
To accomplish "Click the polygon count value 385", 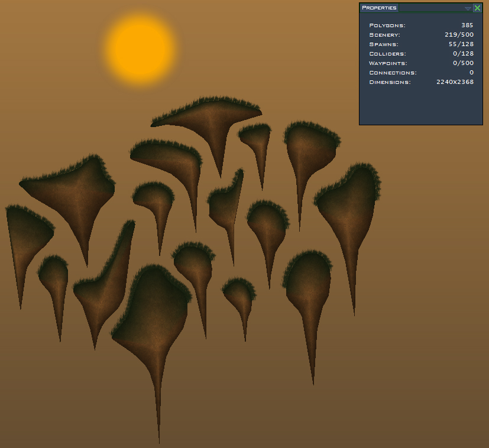I will tap(467, 25).
